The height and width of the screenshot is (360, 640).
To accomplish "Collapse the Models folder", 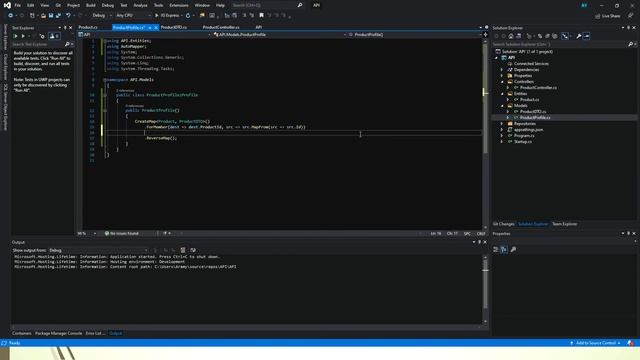I will coord(502,106).
